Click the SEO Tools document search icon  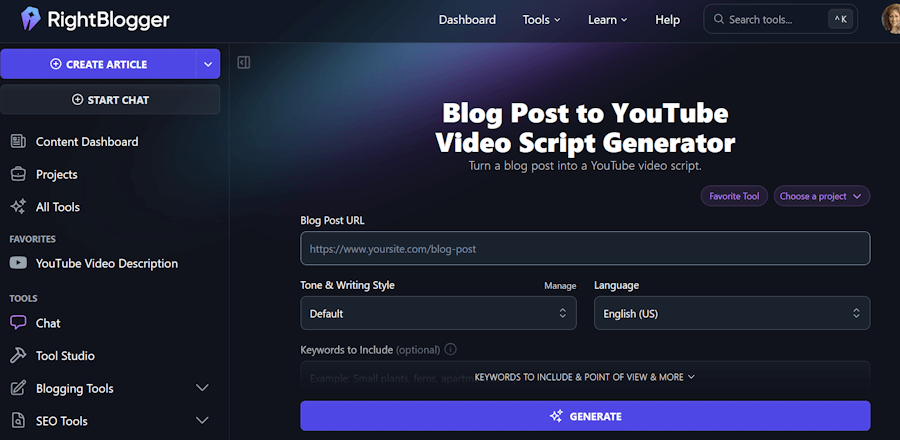coord(18,421)
